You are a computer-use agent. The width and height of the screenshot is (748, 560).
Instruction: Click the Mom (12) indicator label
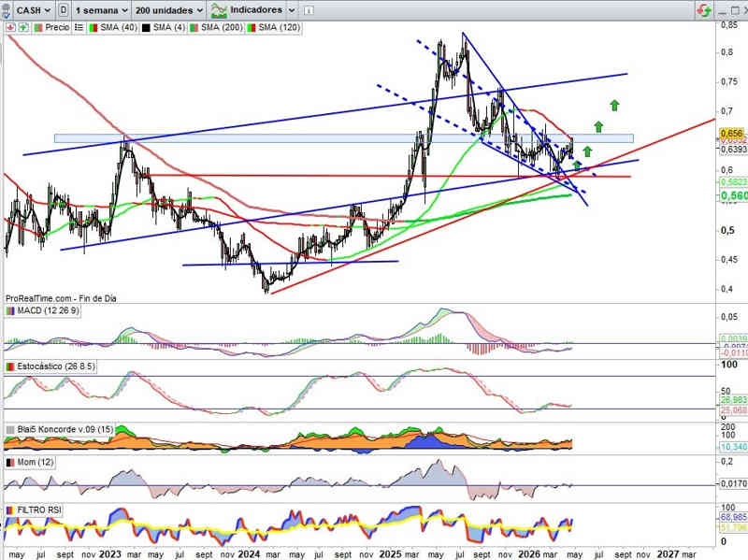pos(33,463)
